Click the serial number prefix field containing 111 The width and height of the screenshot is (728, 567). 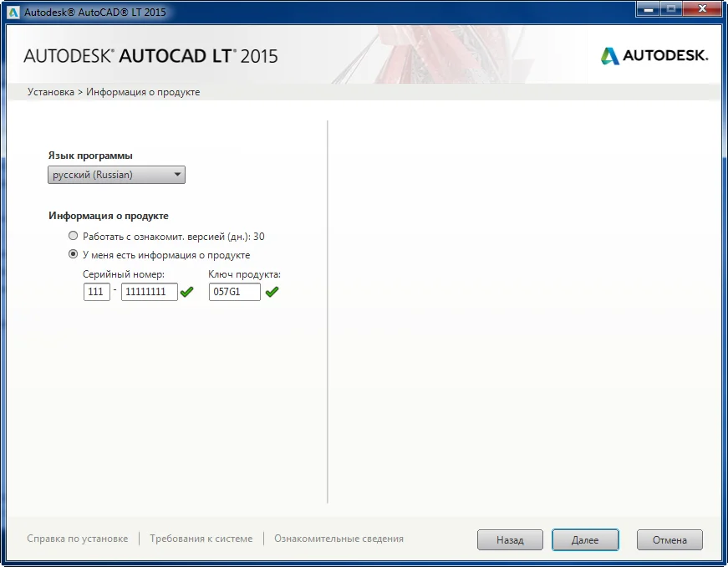click(x=97, y=292)
